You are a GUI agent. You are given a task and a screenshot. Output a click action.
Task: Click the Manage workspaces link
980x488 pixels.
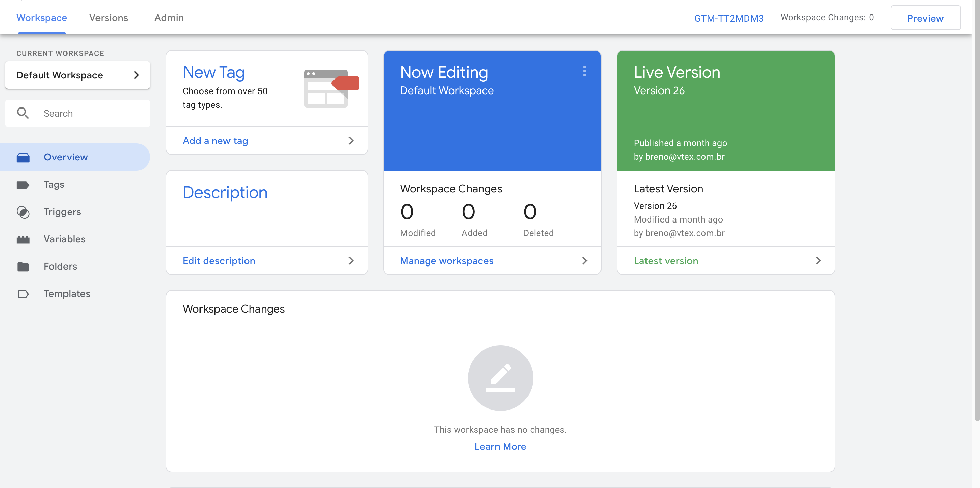click(x=447, y=261)
